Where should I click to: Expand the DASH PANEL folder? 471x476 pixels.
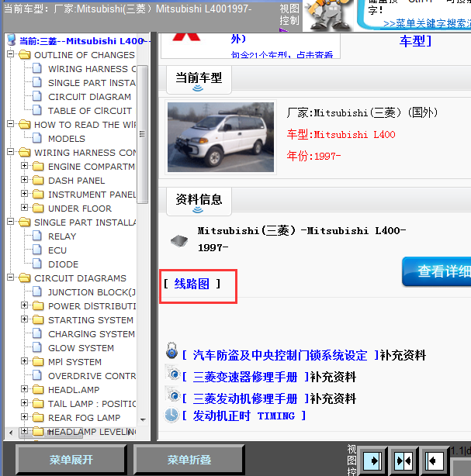click(25, 180)
